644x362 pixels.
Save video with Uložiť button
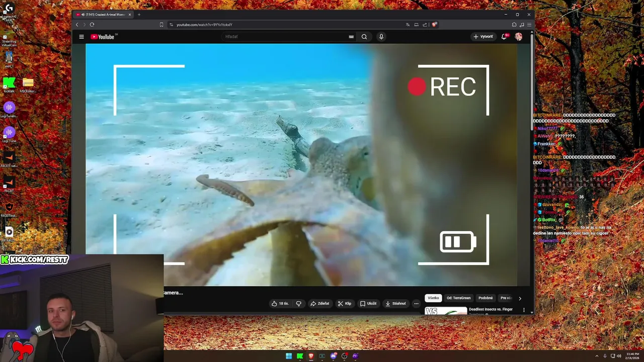coord(368,304)
